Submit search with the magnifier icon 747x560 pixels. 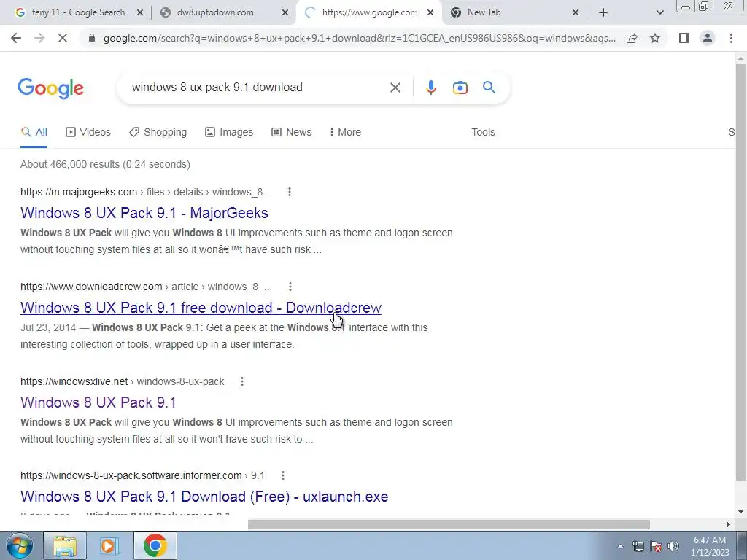coord(489,87)
